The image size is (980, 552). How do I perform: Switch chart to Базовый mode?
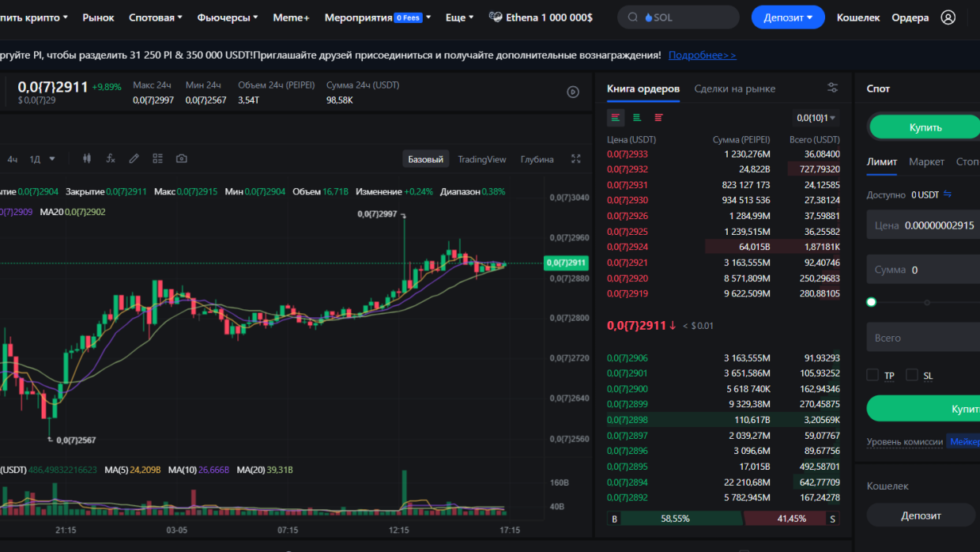tap(425, 159)
